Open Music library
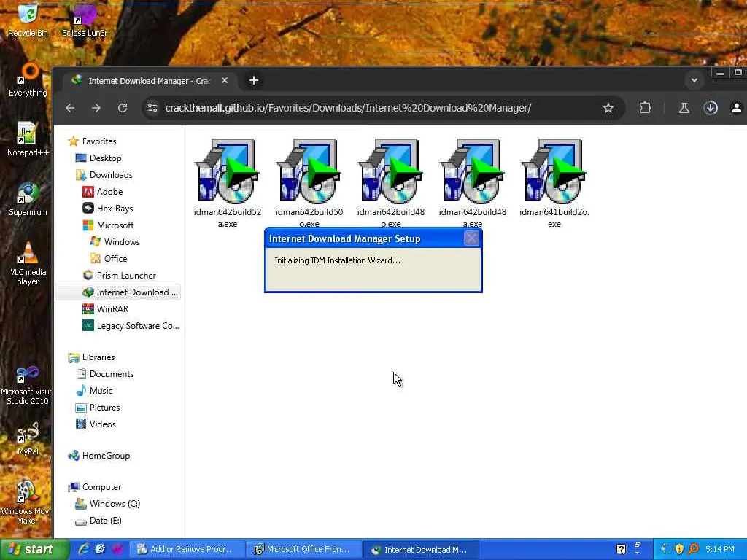This screenshot has height=560, width=747. pos(94,391)
